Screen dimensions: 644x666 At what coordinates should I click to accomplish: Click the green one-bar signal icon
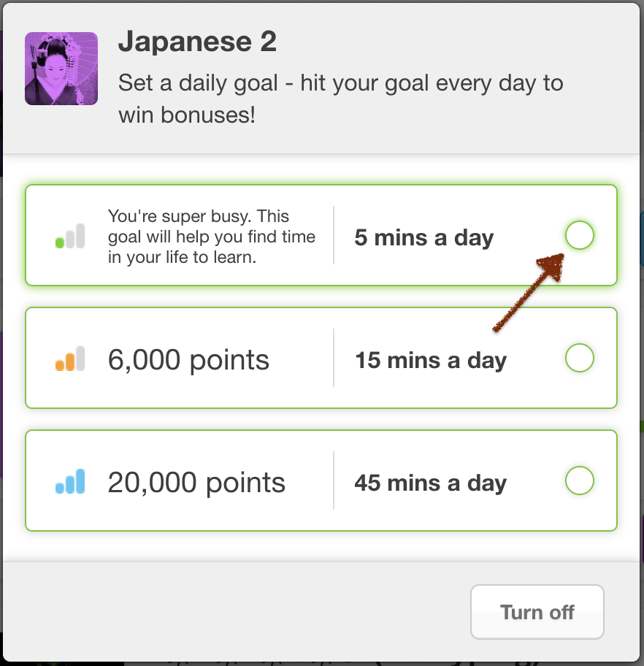[x=70, y=236]
